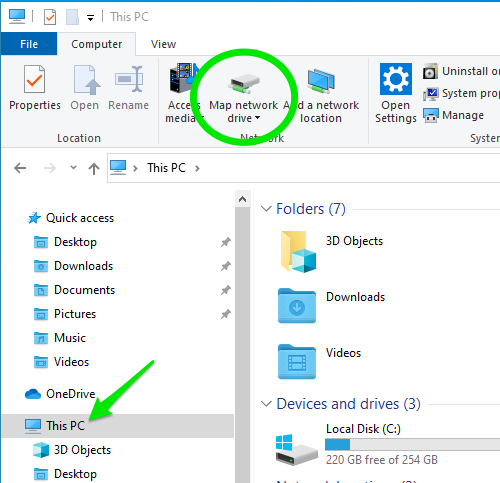The height and width of the screenshot is (483, 500).
Task: Open Desktop under This PC tree
Action: (x=75, y=474)
